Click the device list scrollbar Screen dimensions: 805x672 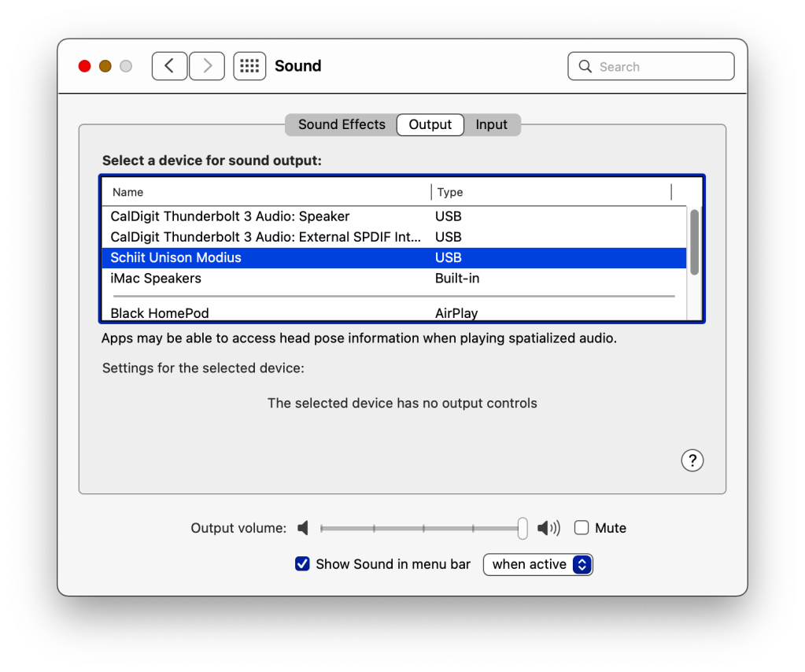[x=694, y=242]
